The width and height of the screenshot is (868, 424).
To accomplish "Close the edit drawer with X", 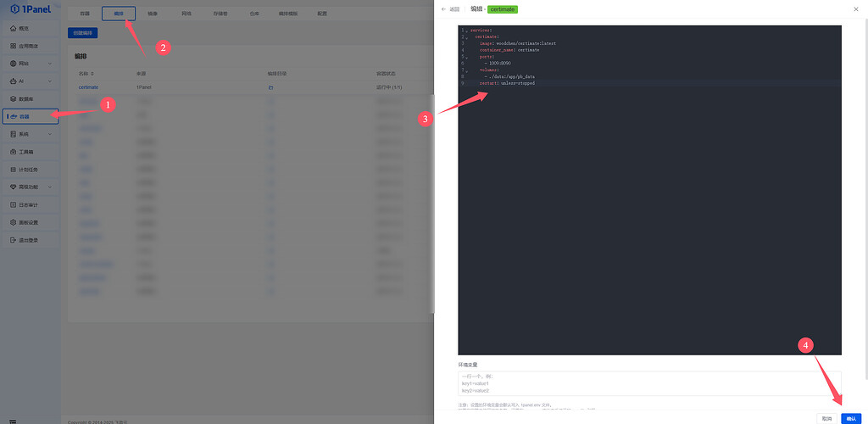I will (855, 8).
